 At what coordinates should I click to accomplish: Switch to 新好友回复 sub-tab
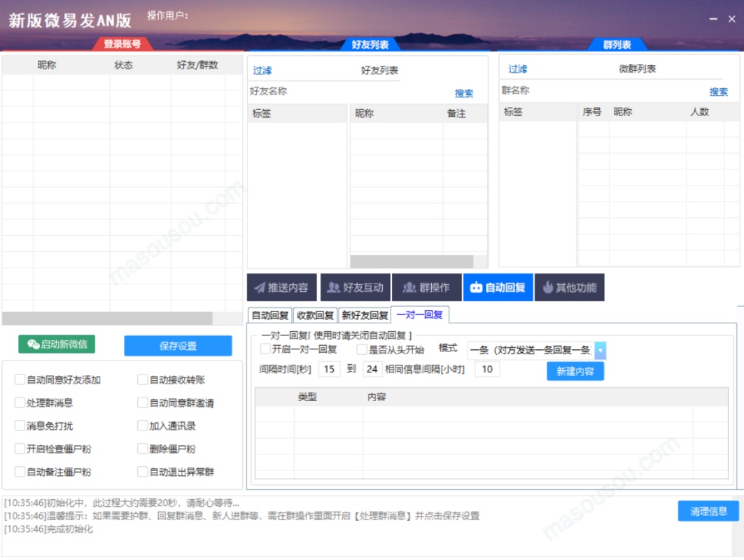365,315
